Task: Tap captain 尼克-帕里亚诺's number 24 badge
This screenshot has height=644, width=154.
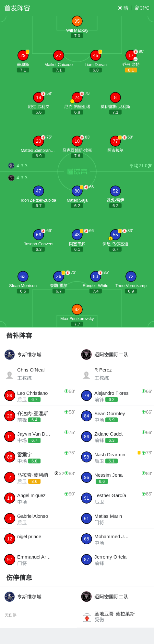Action: pyautogui.click(x=77, y=97)
